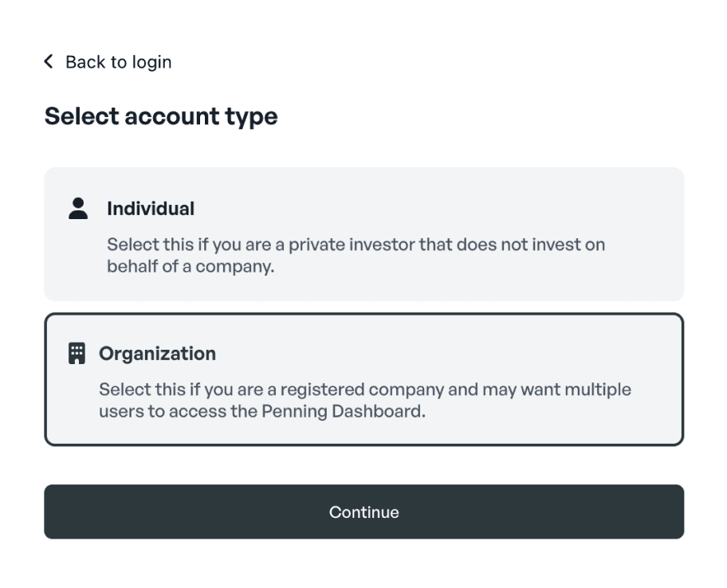
Task: Click the highlighted Organization selection card
Action: [x=364, y=378]
